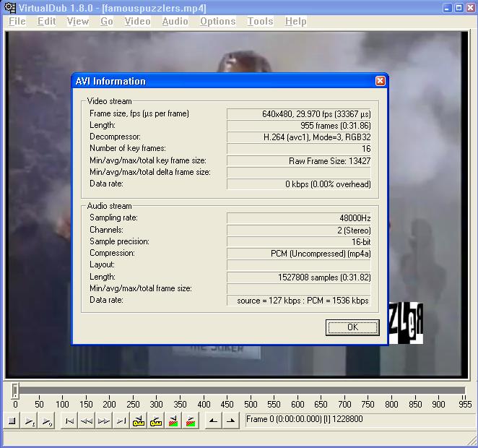Close the AVI Information dialog

380,81
